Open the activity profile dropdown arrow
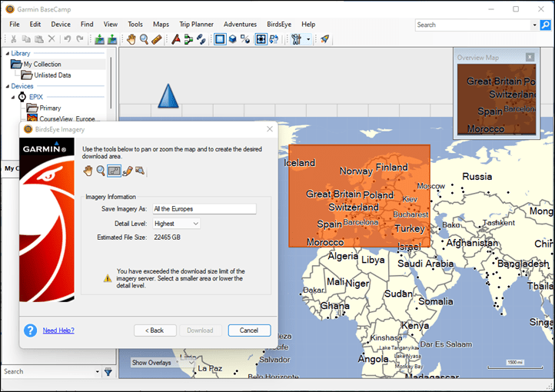 point(308,39)
